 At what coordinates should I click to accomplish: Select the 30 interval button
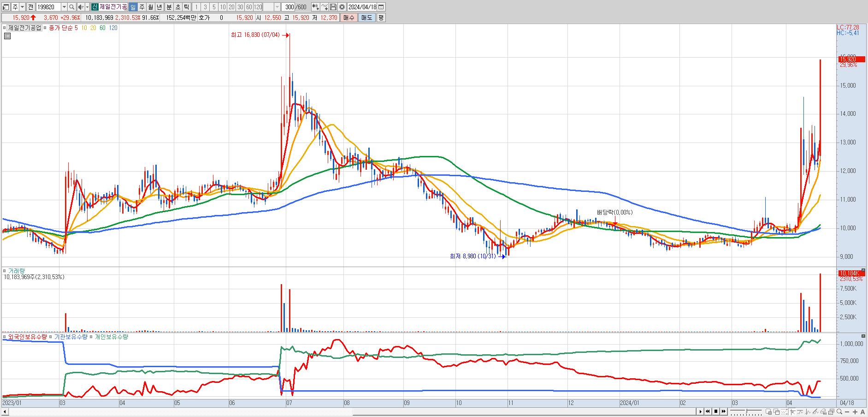(240, 7)
